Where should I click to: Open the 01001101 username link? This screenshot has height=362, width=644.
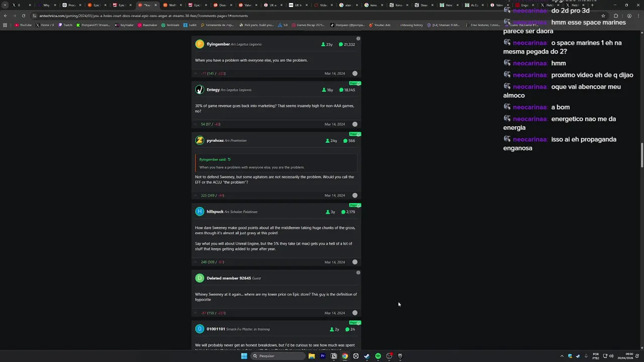click(216, 329)
